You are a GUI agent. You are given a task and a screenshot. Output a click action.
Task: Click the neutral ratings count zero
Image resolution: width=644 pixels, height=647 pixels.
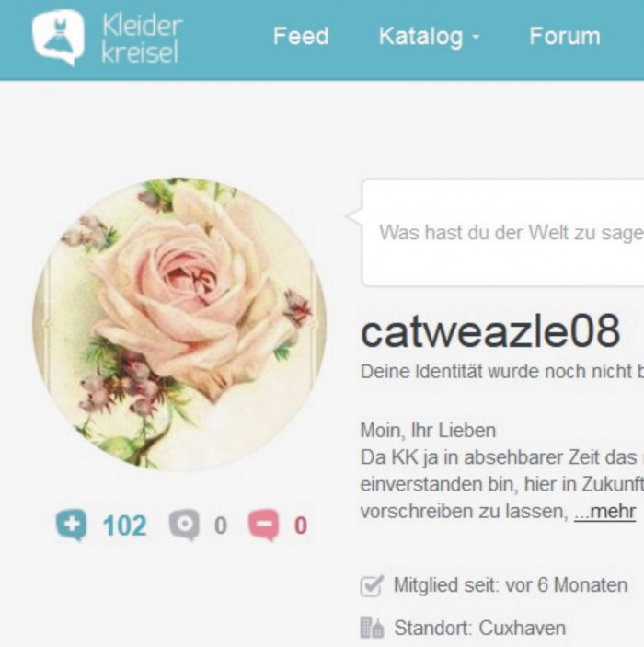click(x=221, y=526)
